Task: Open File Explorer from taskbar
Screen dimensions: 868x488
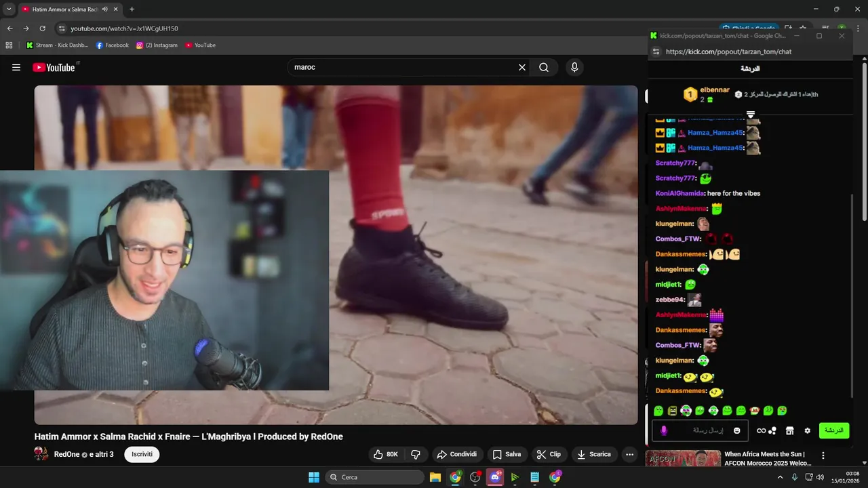Action: pyautogui.click(x=435, y=477)
